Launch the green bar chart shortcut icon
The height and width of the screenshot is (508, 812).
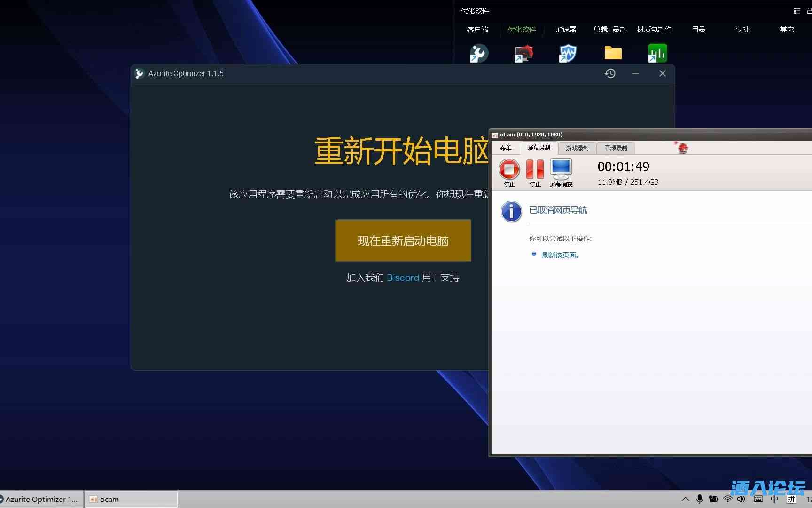(x=657, y=53)
